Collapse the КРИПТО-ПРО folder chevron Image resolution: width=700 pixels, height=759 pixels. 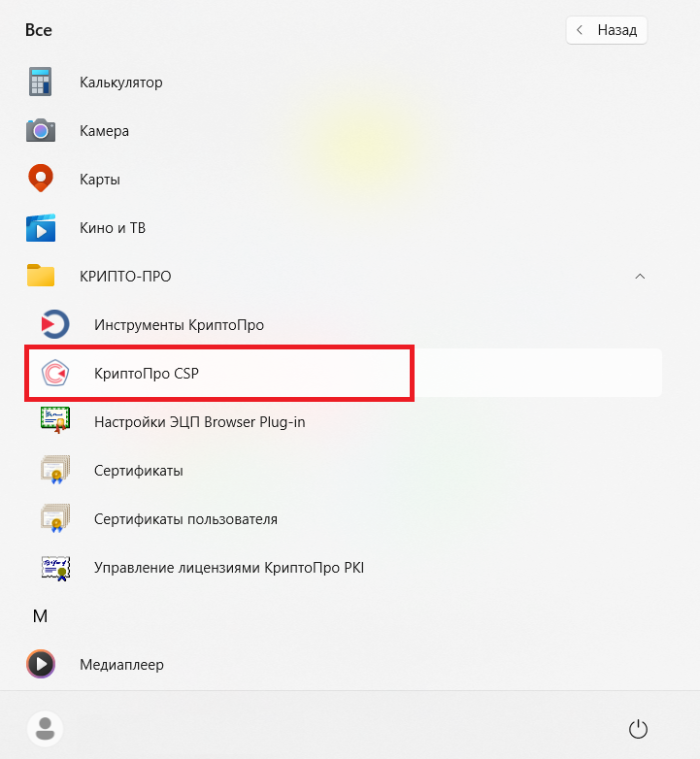coord(640,276)
